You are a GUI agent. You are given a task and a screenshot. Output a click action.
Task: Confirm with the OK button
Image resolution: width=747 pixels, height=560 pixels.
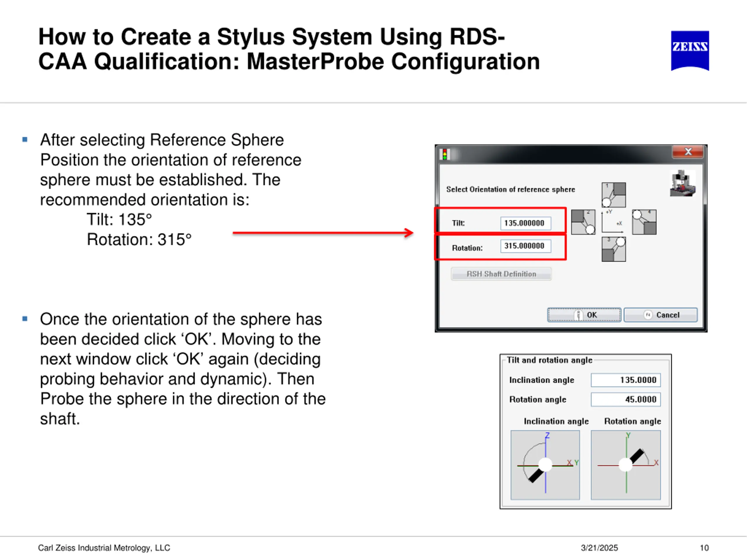(584, 315)
